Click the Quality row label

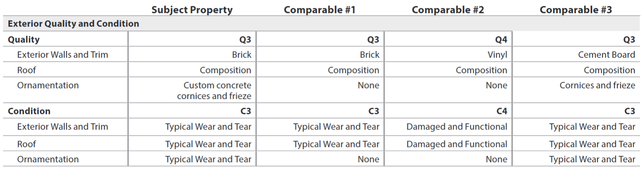23,39
